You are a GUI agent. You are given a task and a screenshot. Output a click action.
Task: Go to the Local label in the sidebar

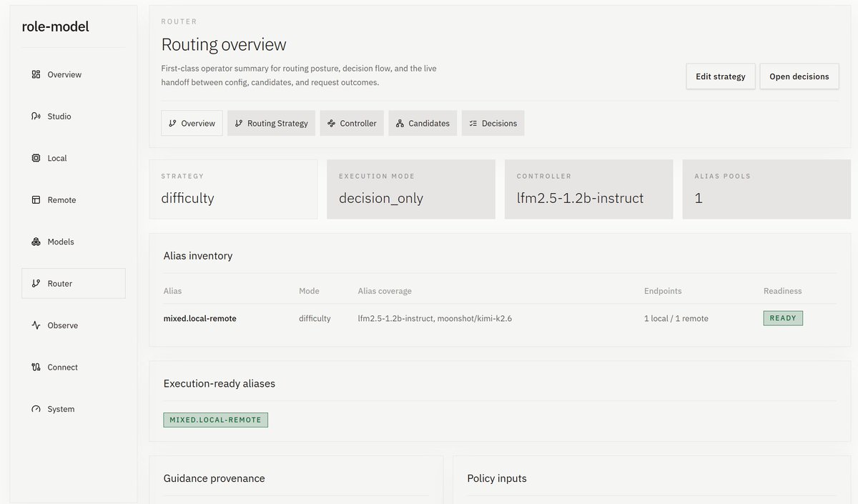tap(57, 158)
